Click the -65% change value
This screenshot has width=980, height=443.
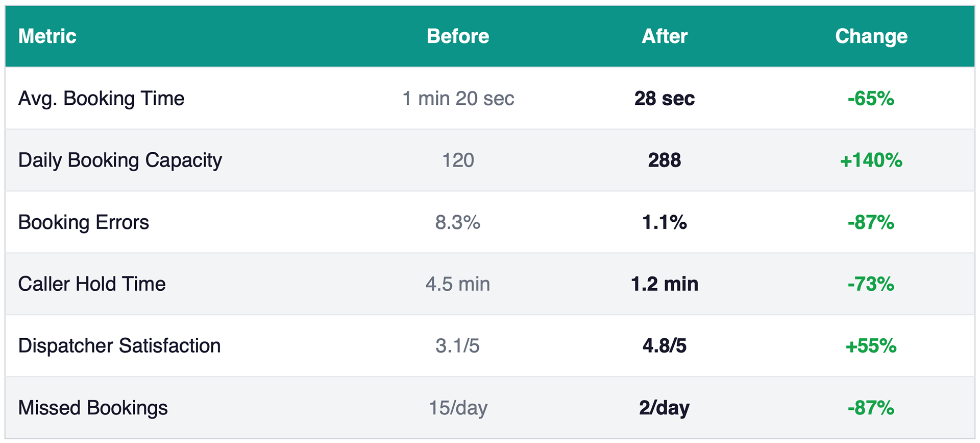pos(871,99)
